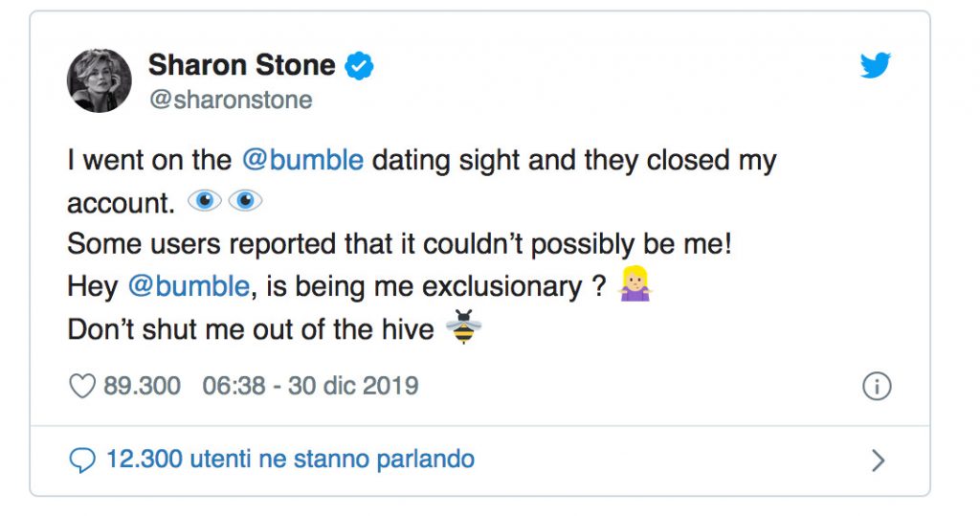Click the shrugging woman emoji
980x516 pixels.
pos(636,286)
